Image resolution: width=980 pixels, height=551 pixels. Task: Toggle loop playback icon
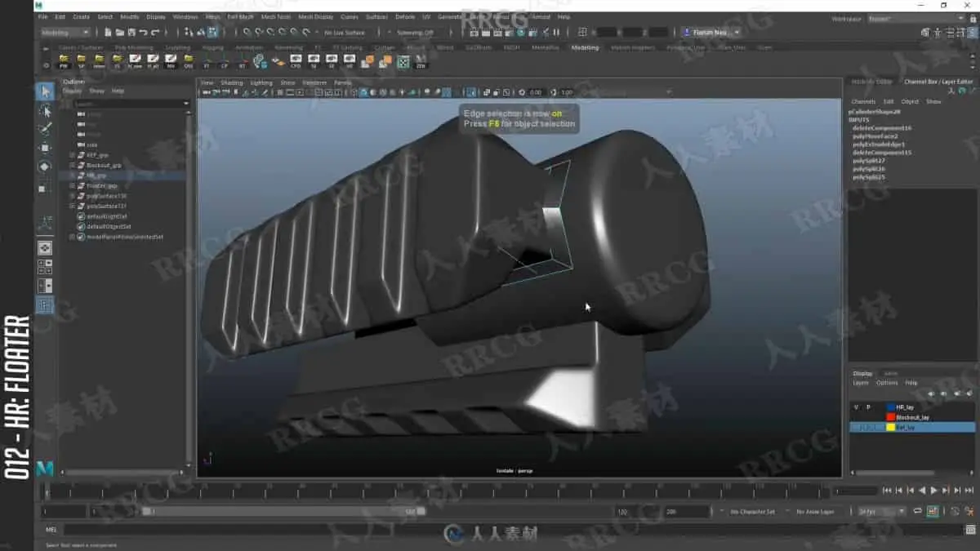pos(918,511)
